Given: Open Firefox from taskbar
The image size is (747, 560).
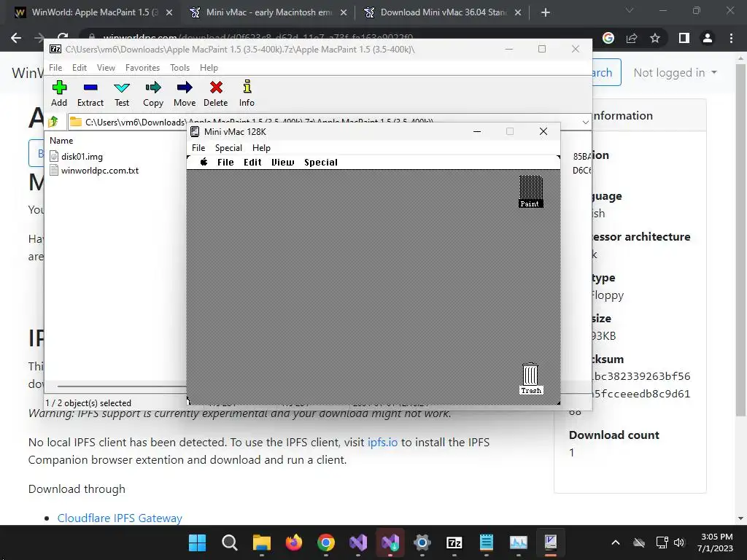Looking at the screenshot, I should (x=294, y=542).
